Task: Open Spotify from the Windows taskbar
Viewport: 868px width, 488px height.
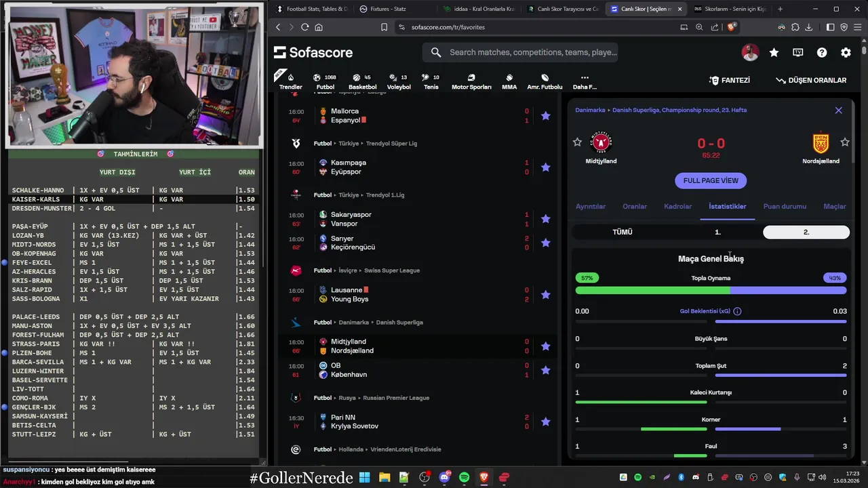Action: click(464, 477)
